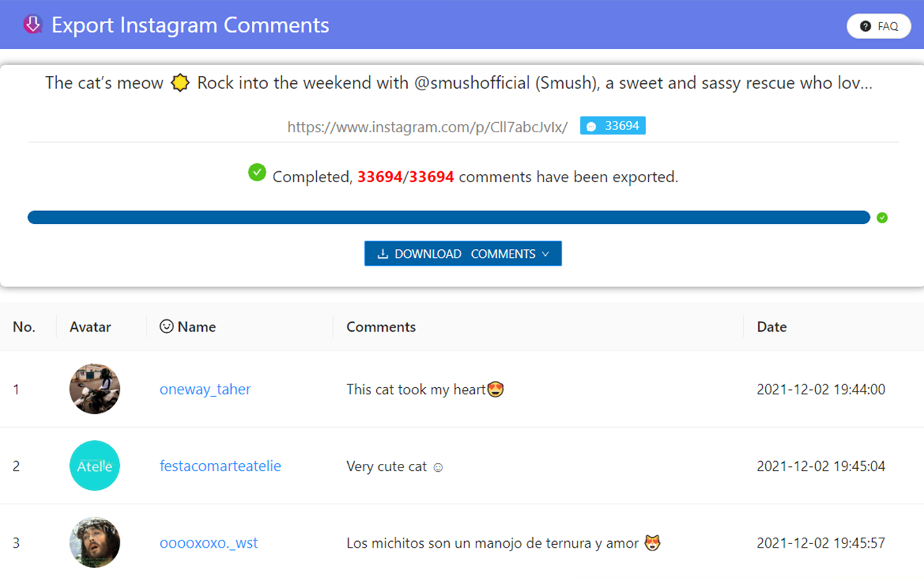Open the DOWNLOAD COMMENTS format dropdown chevron
The height and width of the screenshot is (578, 924).
tap(545, 254)
